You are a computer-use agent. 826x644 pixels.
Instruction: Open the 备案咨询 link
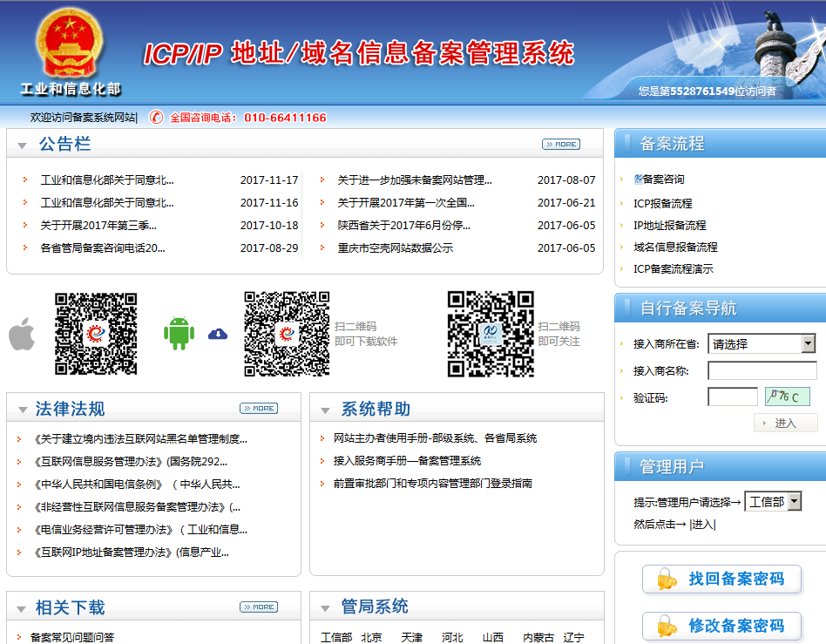663,180
